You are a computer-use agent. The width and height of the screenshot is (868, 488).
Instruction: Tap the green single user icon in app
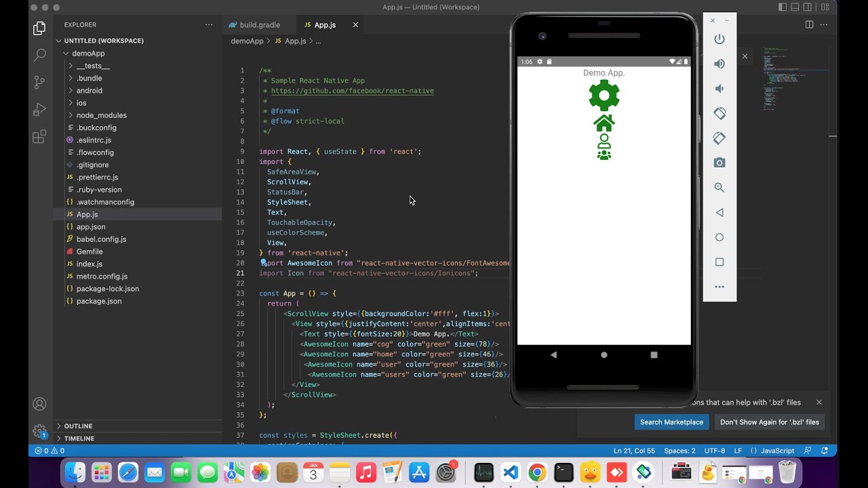pyautogui.click(x=604, y=141)
